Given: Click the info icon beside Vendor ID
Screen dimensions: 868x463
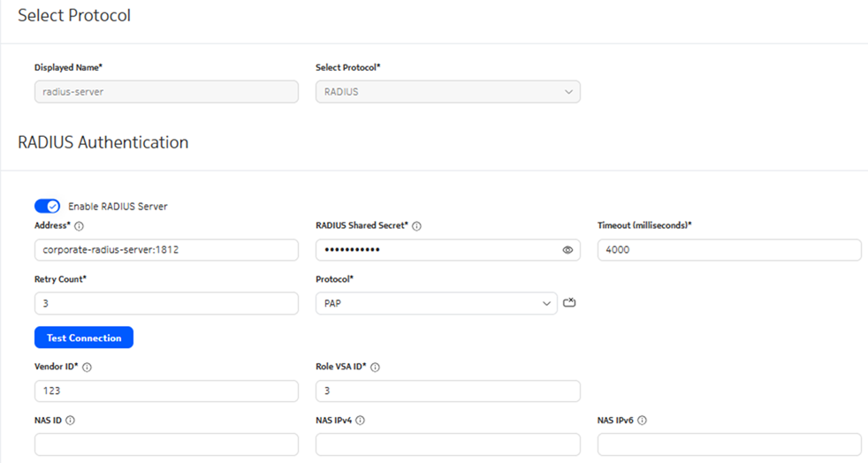Looking at the screenshot, I should point(87,368).
